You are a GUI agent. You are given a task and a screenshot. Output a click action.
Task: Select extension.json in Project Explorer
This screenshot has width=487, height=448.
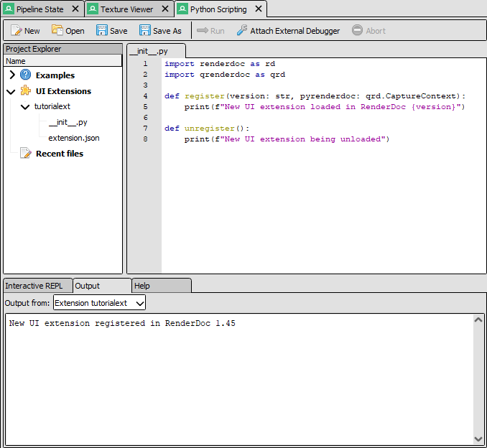(74, 138)
